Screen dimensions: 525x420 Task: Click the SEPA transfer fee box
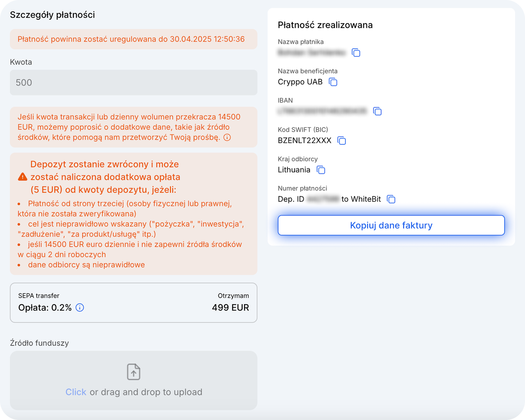134,303
